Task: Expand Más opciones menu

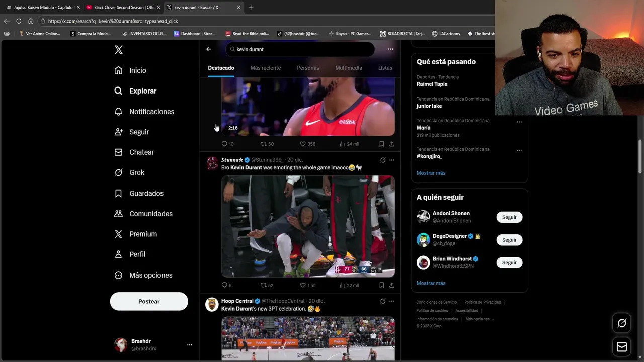Action: pos(143,275)
